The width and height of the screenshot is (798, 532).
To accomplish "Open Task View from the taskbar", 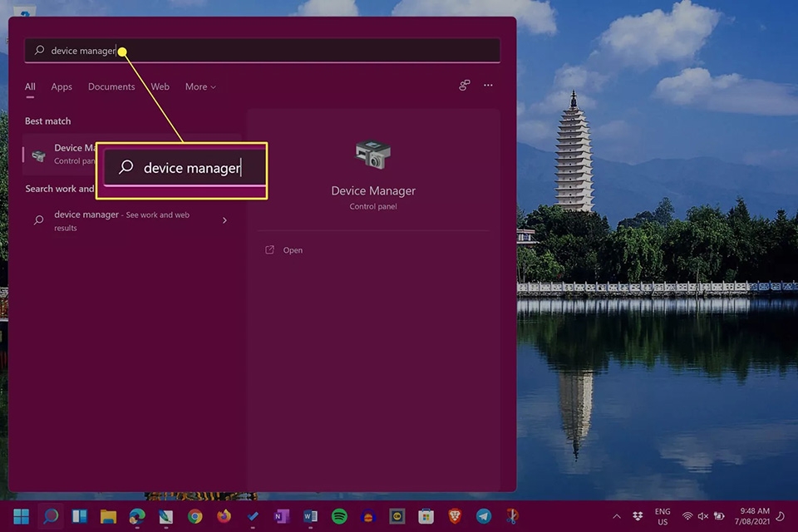I will (x=79, y=516).
